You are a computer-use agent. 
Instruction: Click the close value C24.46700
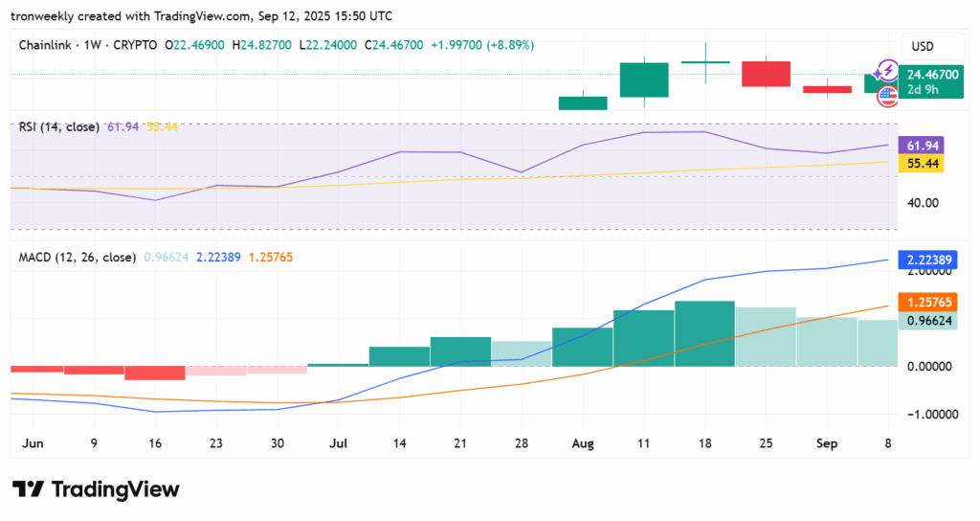click(x=393, y=45)
